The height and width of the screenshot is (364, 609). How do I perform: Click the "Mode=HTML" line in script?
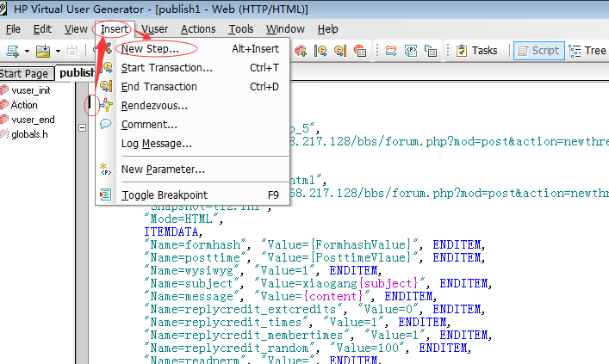(x=182, y=219)
